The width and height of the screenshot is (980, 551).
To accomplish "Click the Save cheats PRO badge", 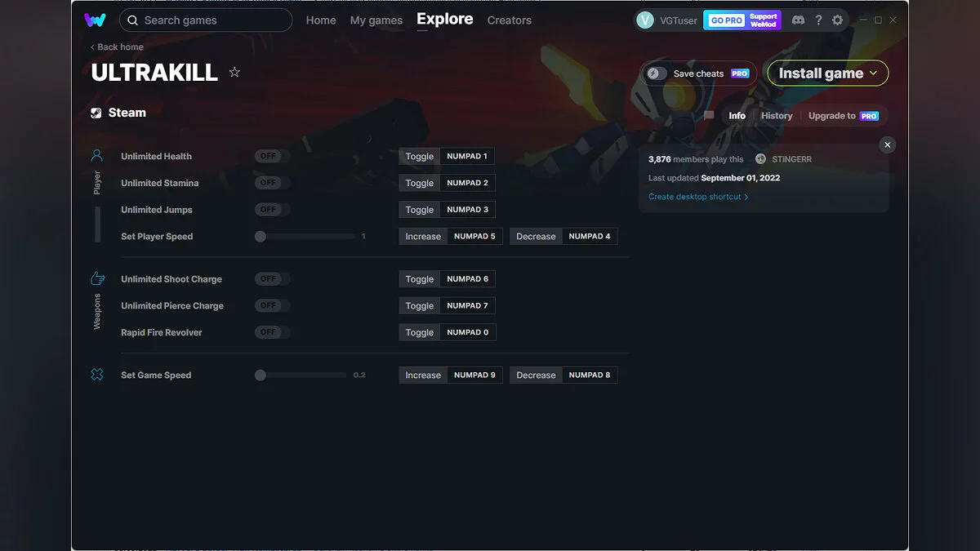I will (740, 73).
